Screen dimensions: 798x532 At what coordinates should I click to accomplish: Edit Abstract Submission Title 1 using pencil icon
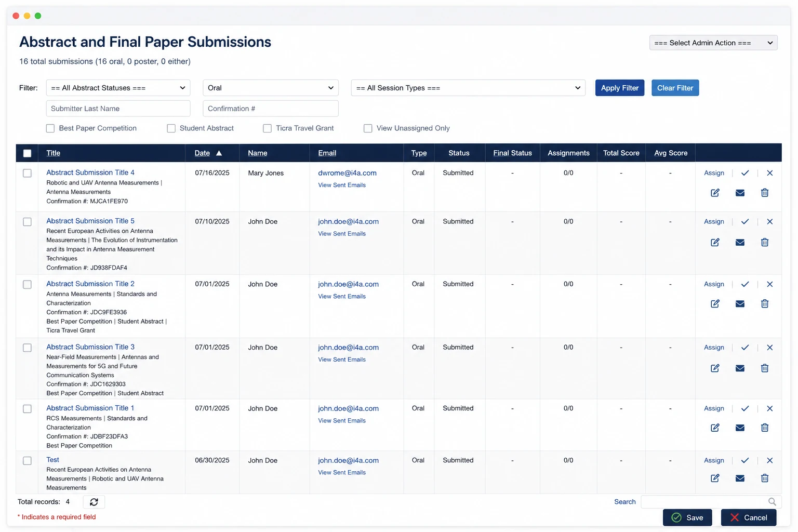coord(715,428)
